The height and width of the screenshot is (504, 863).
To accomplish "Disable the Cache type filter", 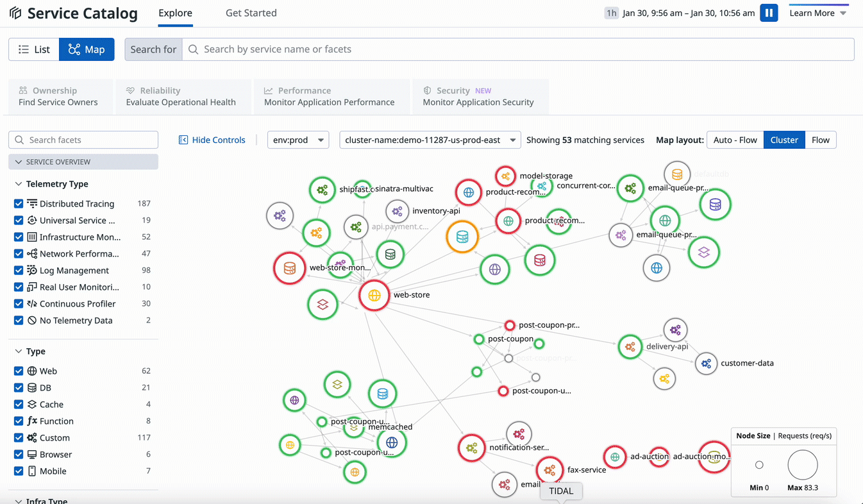I will pos(19,405).
